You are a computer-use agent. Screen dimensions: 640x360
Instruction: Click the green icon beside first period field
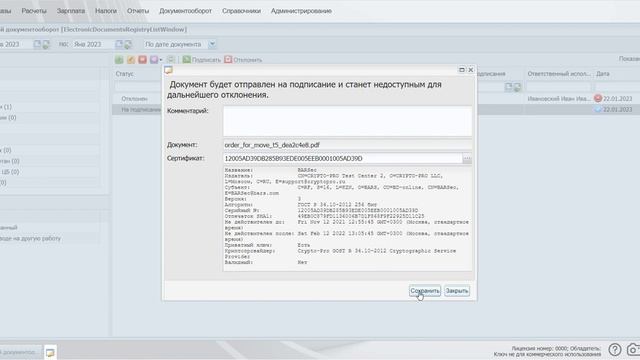point(46,44)
